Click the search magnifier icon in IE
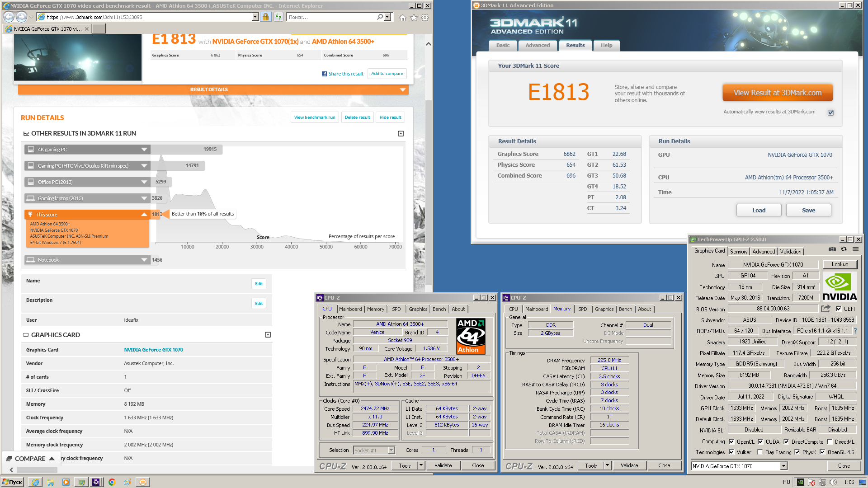Screen dimensions: 868x488 [x=380, y=17]
